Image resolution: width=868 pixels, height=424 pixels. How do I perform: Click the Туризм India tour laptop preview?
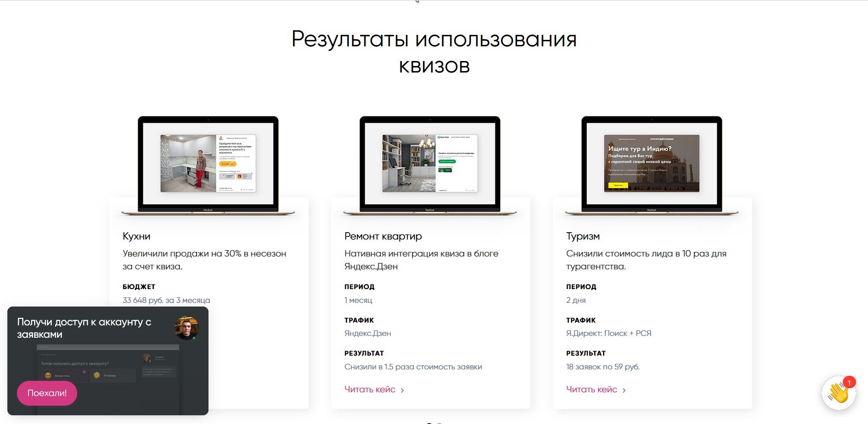651,164
